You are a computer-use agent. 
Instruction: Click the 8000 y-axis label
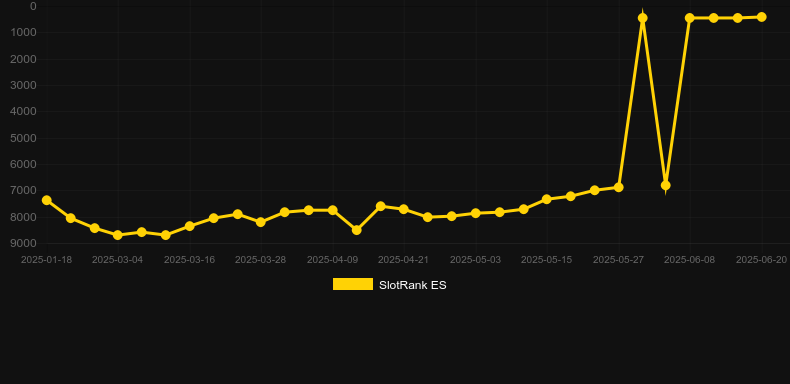click(24, 217)
